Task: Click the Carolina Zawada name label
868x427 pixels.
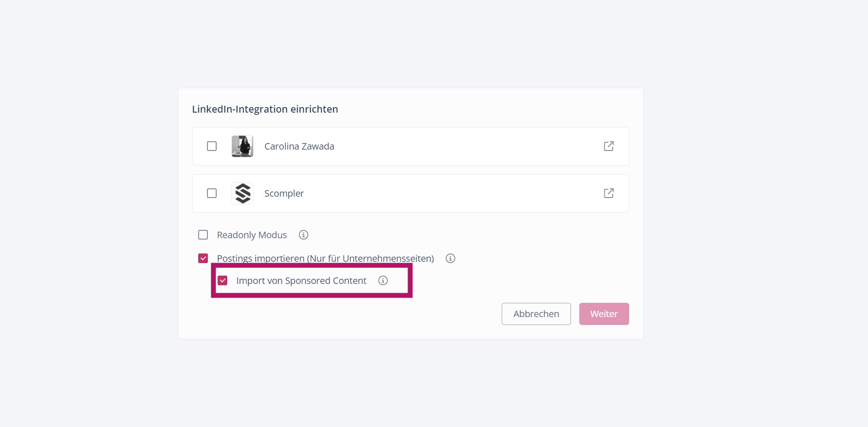Action: coord(299,146)
